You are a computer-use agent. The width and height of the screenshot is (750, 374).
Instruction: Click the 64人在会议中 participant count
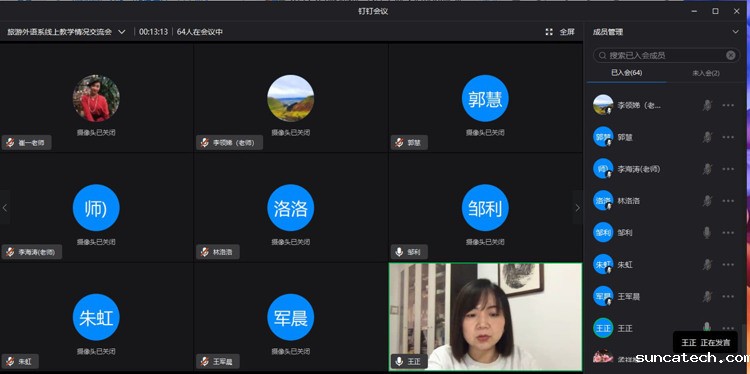pos(200,32)
